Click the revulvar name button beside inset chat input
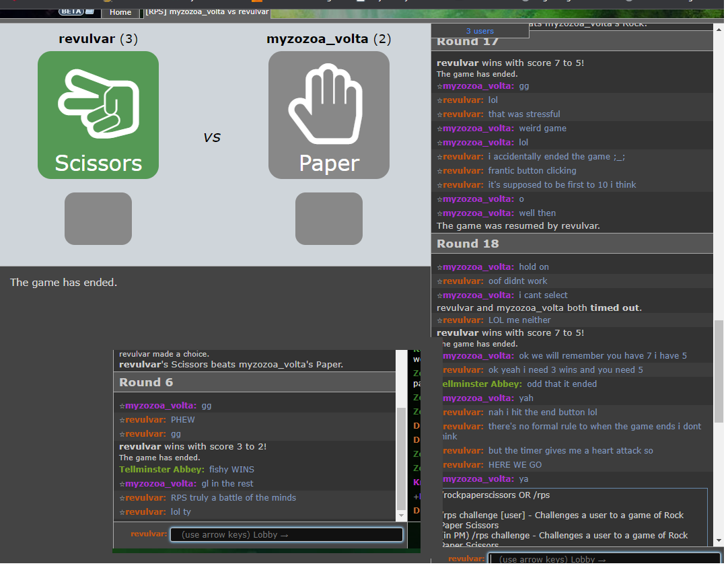Viewport: 728px width, 572px height. pyautogui.click(x=149, y=534)
